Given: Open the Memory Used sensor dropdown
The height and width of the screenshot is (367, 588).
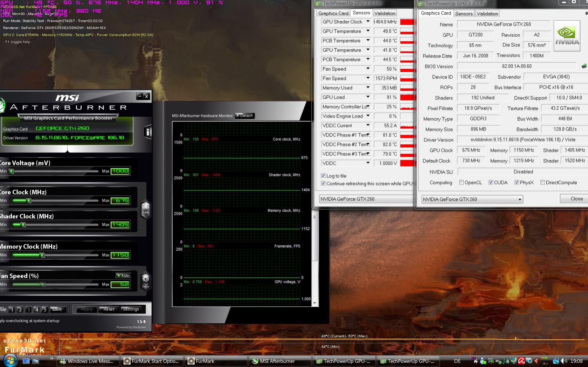Looking at the screenshot, I should pos(368,87).
